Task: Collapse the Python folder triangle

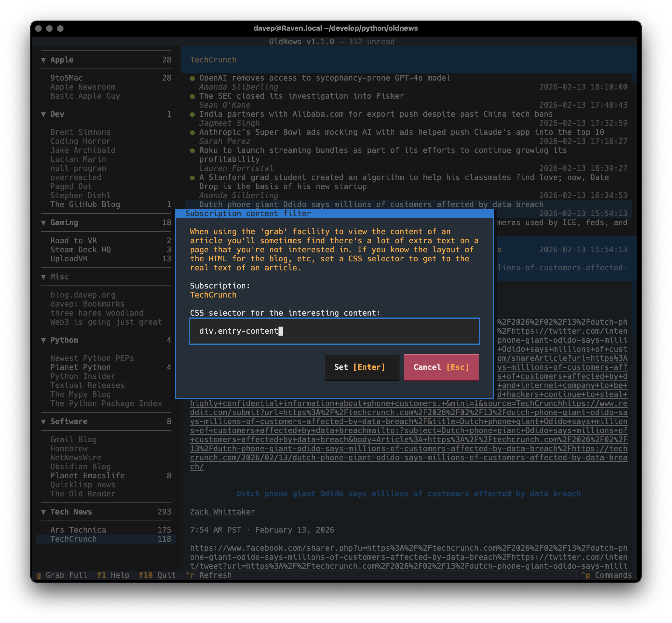Action: [x=44, y=341]
